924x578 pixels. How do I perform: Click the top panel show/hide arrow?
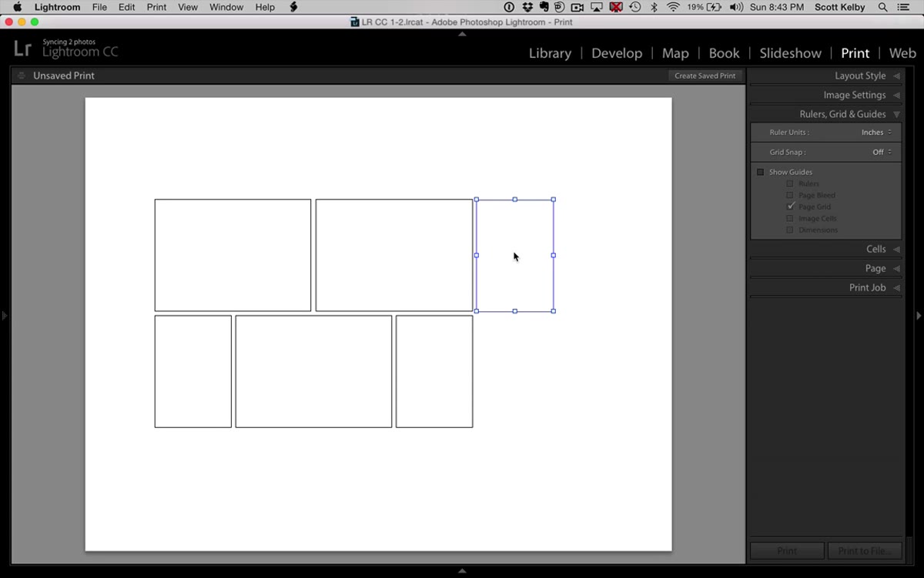click(462, 34)
